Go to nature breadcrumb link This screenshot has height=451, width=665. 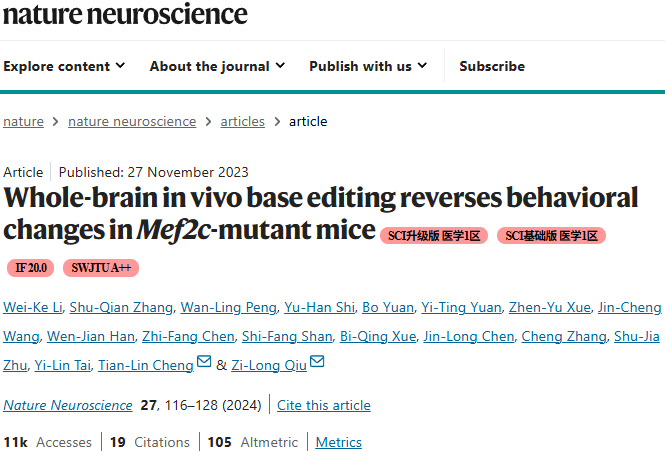point(23,121)
